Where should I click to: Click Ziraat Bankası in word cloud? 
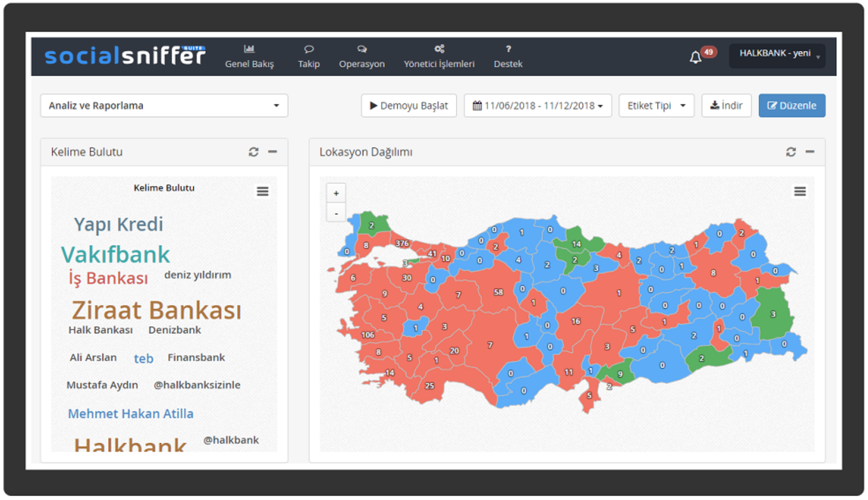tap(156, 310)
